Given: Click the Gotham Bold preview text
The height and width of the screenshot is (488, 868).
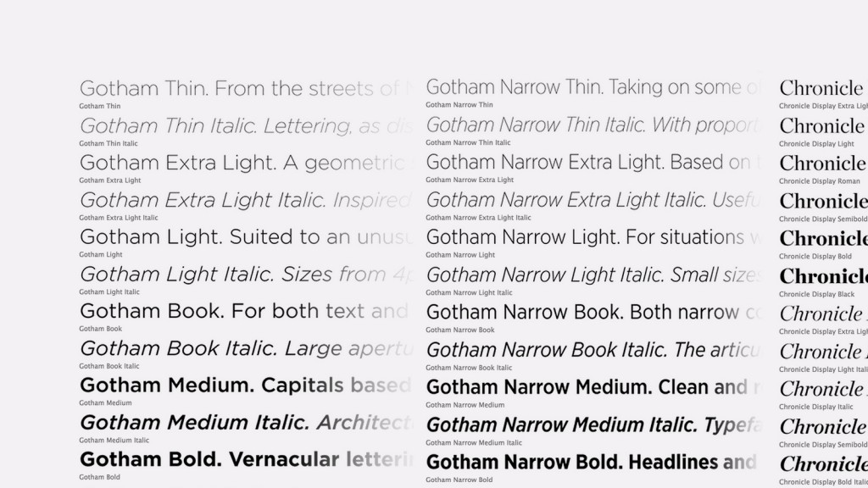Looking at the screenshot, I should 247,460.
